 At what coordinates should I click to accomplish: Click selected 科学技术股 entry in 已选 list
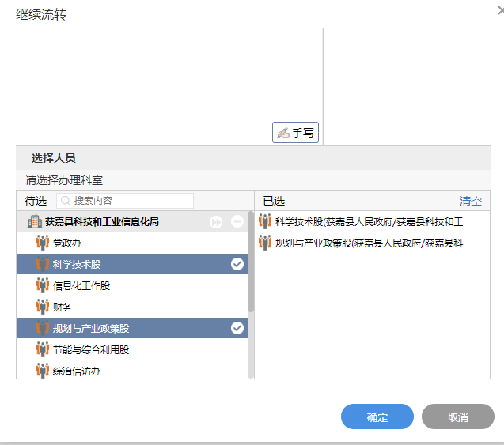[368, 222]
